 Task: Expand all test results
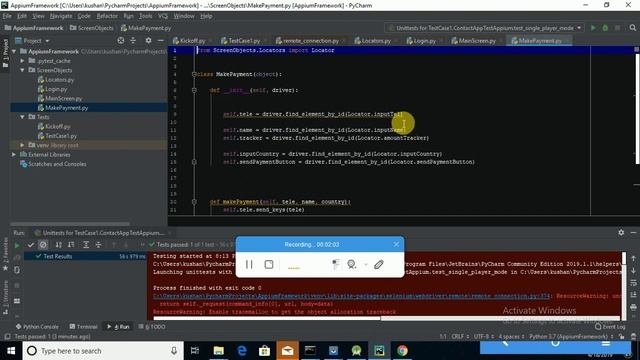[x=86, y=244]
